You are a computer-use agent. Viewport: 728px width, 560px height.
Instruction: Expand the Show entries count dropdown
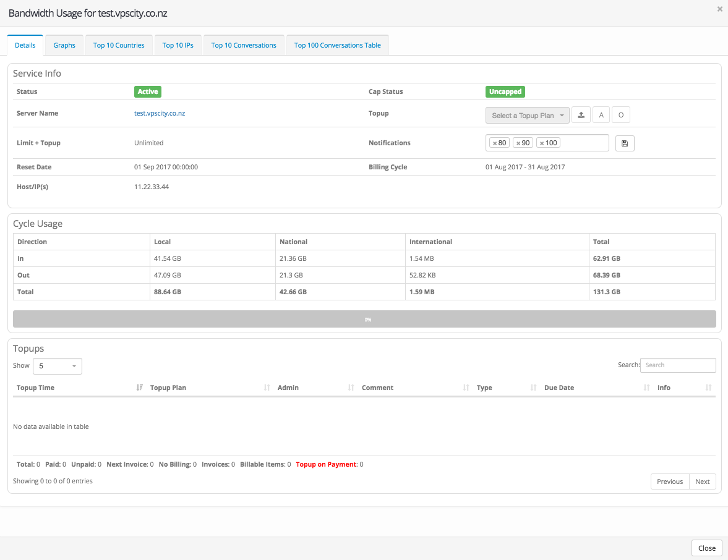57,366
